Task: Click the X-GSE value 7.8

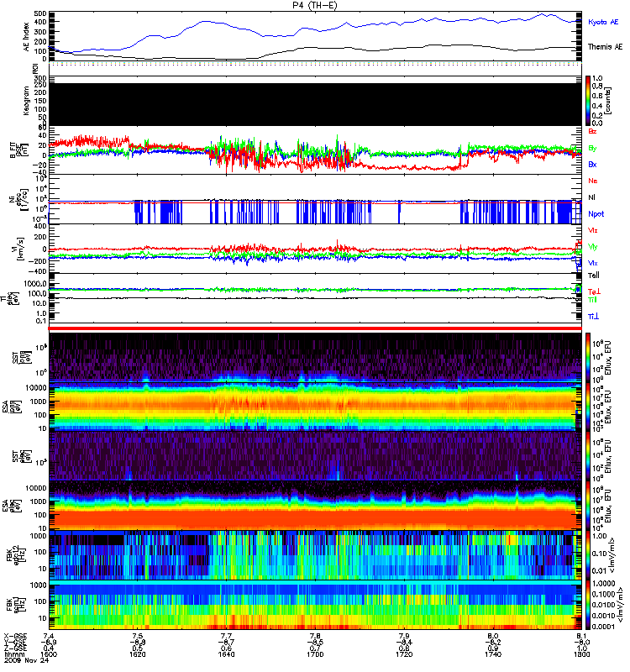Action: tap(315, 636)
